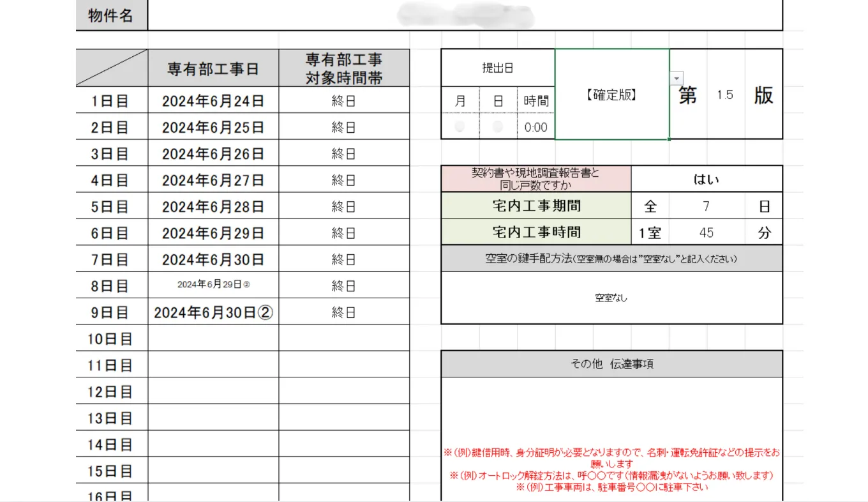Click the はい answer cell
The image size is (868, 502).
click(x=706, y=179)
